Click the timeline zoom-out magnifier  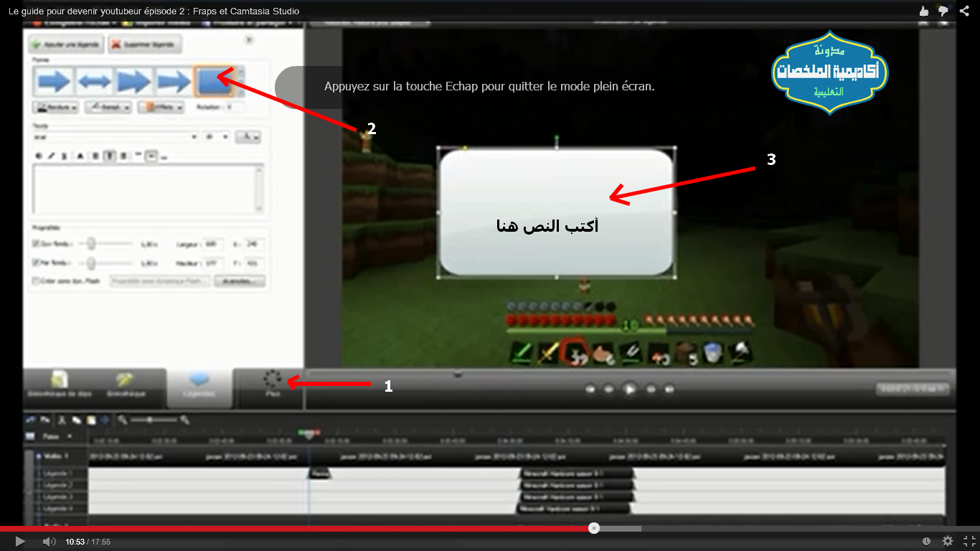click(123, 420)
